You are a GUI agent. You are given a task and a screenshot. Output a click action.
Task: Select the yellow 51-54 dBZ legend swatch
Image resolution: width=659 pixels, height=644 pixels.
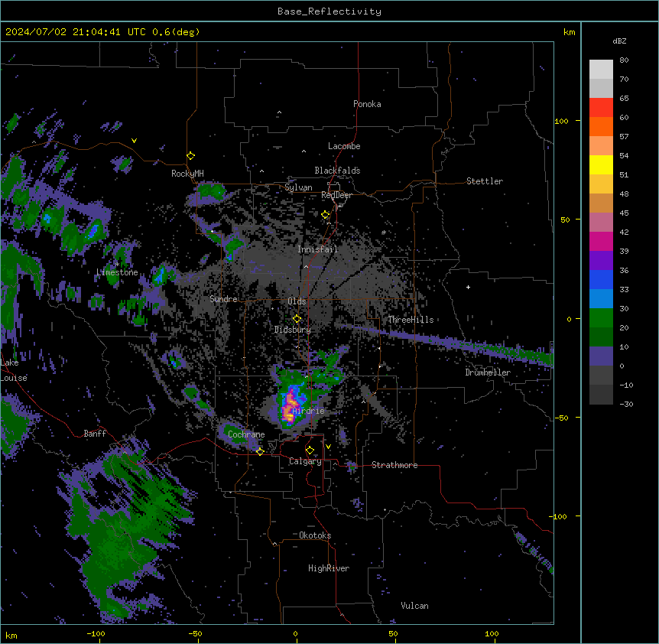pos(601,164)
